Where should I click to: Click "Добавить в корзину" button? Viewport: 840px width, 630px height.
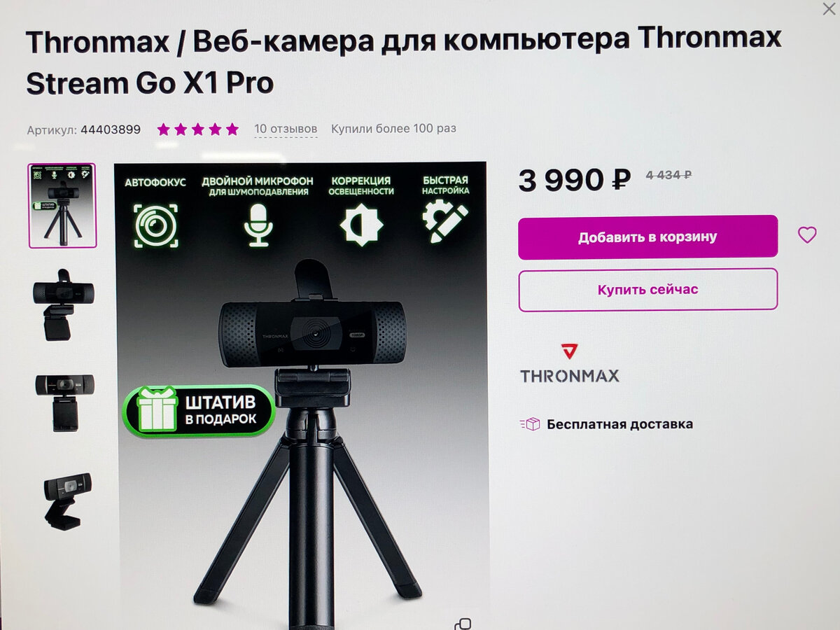(647, 237)
